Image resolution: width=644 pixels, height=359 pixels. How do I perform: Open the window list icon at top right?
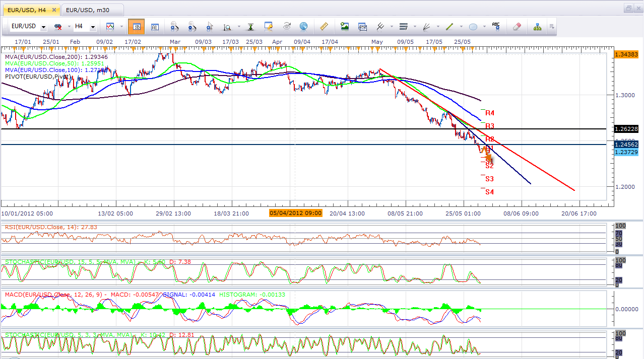pos(628,9)
